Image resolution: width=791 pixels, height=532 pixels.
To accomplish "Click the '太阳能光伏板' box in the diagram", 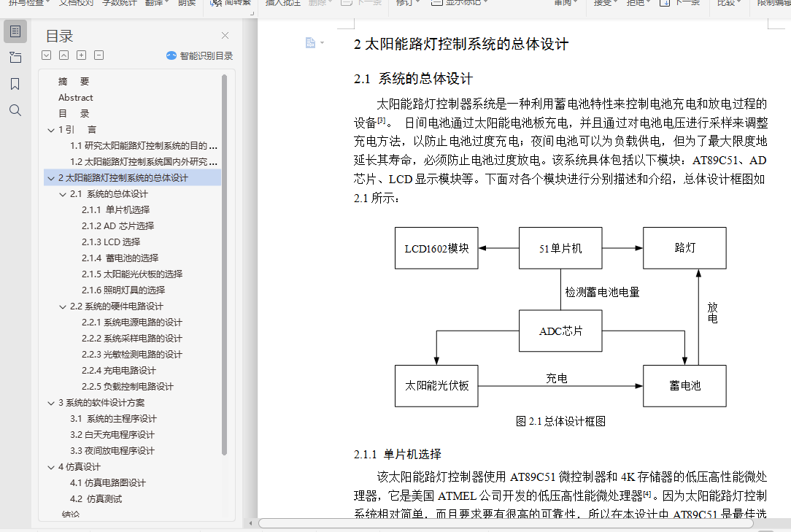I will click(436, 386).
